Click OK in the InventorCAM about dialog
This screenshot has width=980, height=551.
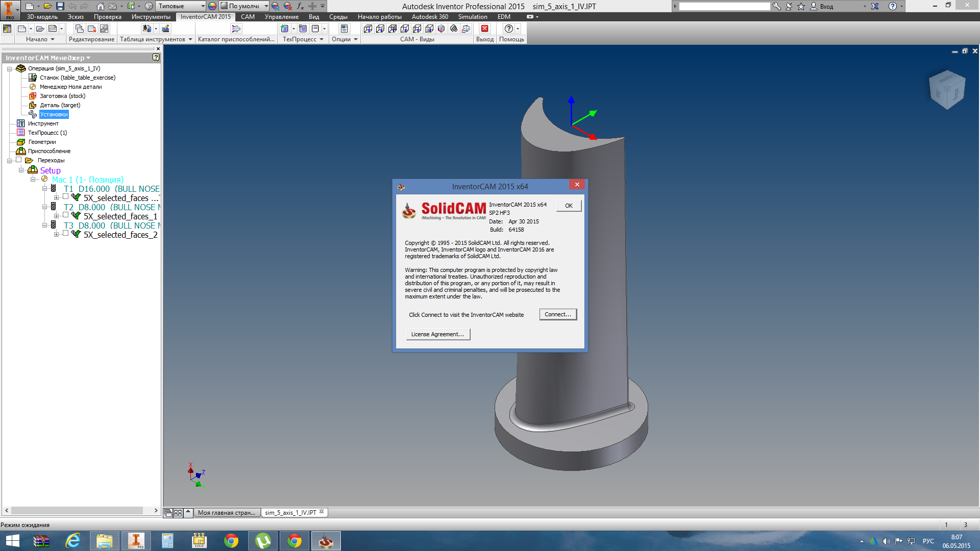(x=569, y=206)
